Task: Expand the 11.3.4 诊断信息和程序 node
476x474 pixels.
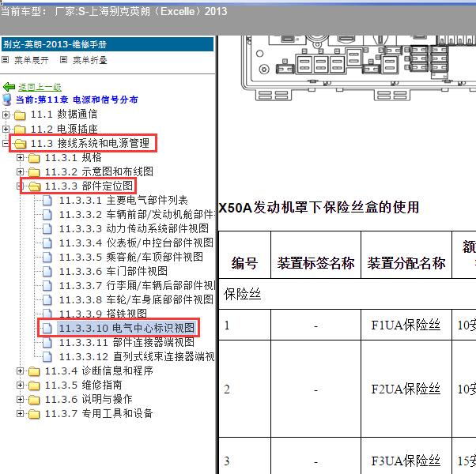Action: pyautogui.click(x=20, y=371)
